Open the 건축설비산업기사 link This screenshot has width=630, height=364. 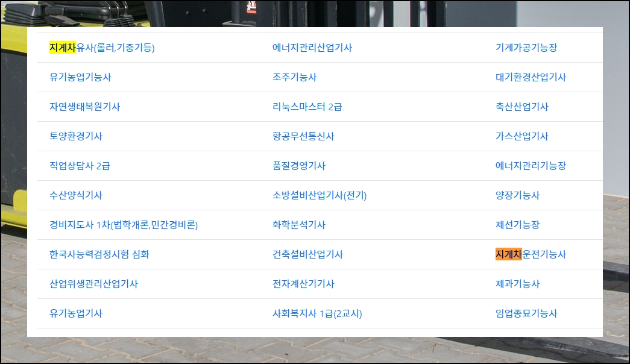[308, 254]
